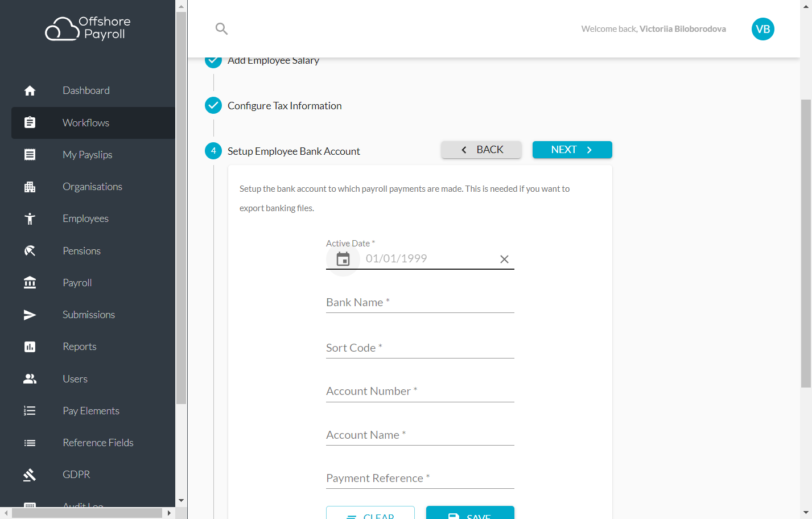812x519 pixels.
Task: Click the Active Date text field
Action: [428, 259]
